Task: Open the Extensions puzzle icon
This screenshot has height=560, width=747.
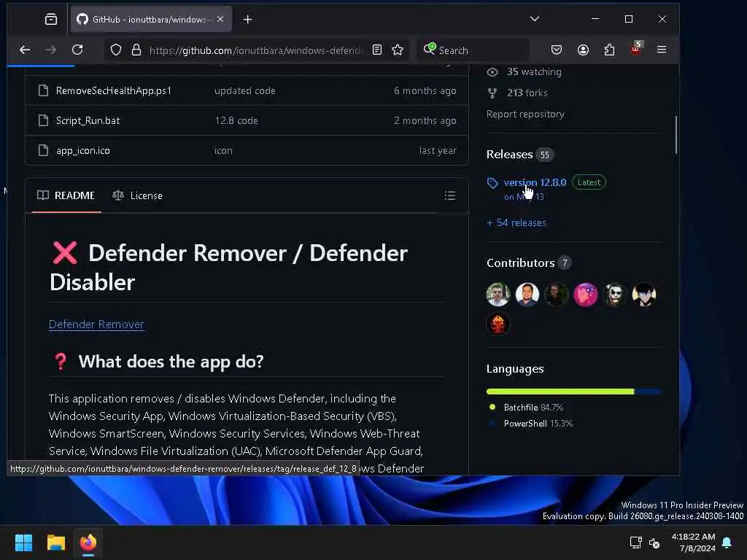Action: [609, 50]
